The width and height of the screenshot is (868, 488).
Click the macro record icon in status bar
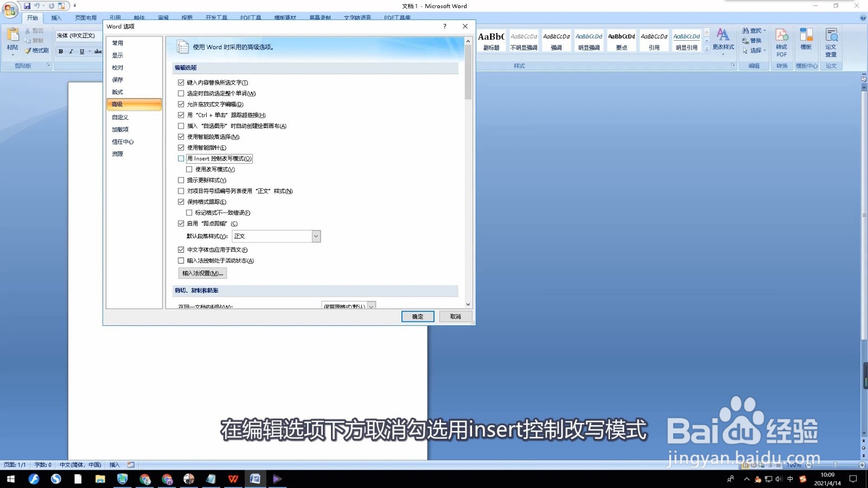[x=131, y=465]
